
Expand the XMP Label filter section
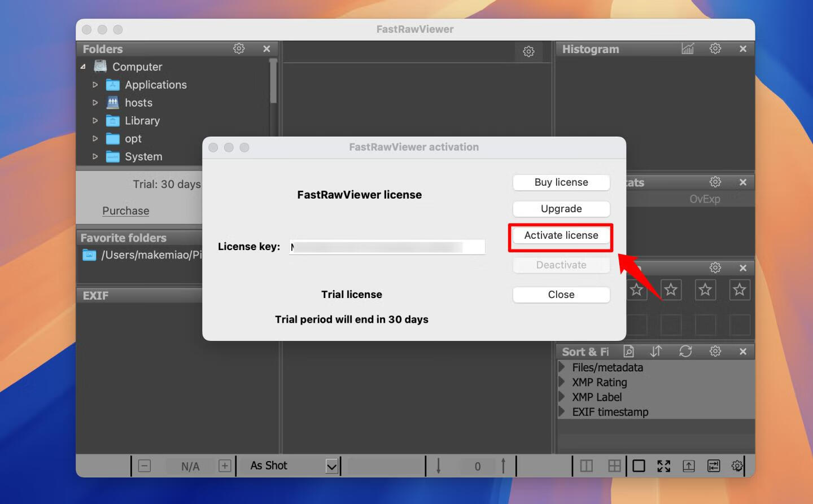562,397
